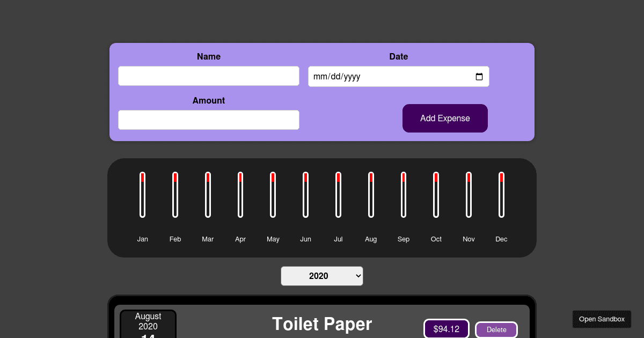Click the Oct month label
Image resolution: width=644 pixels, height=338 pixels.
pos(436,239)
